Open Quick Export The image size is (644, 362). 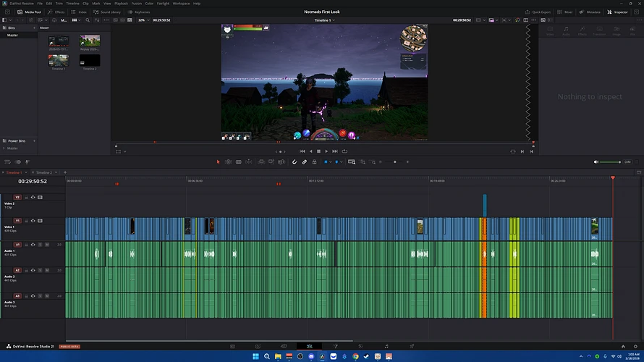tap(538, 12)
